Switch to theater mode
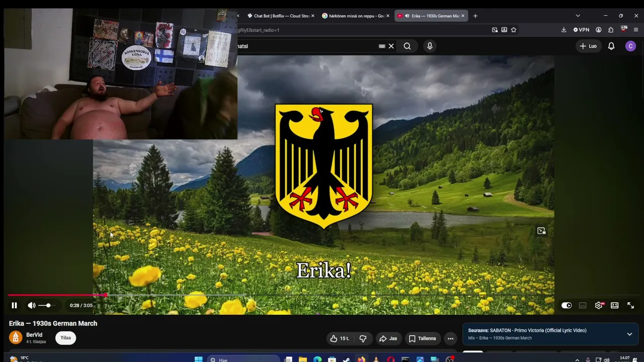644x362 pixels. click(614, 305)
